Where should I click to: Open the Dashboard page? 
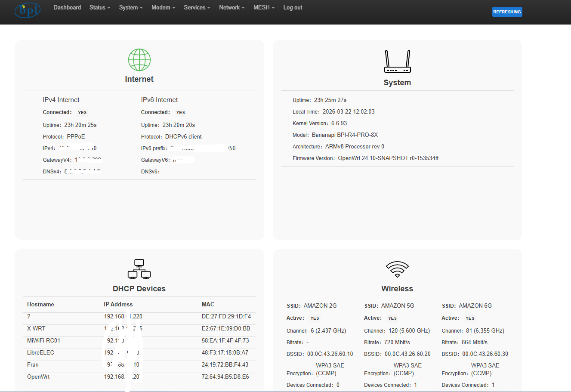click(67, 8)
